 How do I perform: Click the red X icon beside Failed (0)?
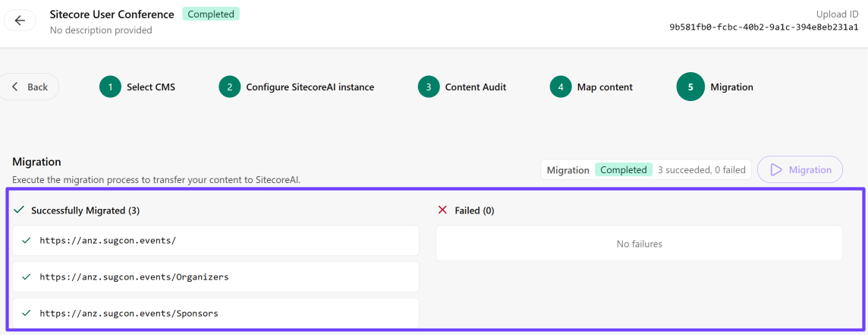[x=442, y=210]
